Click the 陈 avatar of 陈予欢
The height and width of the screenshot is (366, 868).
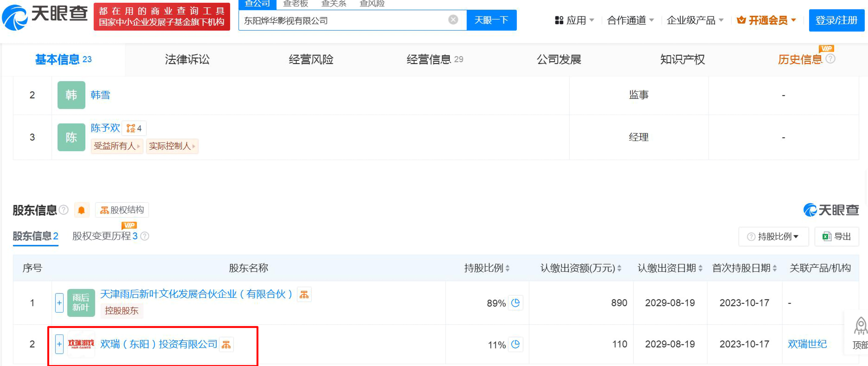[71, 137]
